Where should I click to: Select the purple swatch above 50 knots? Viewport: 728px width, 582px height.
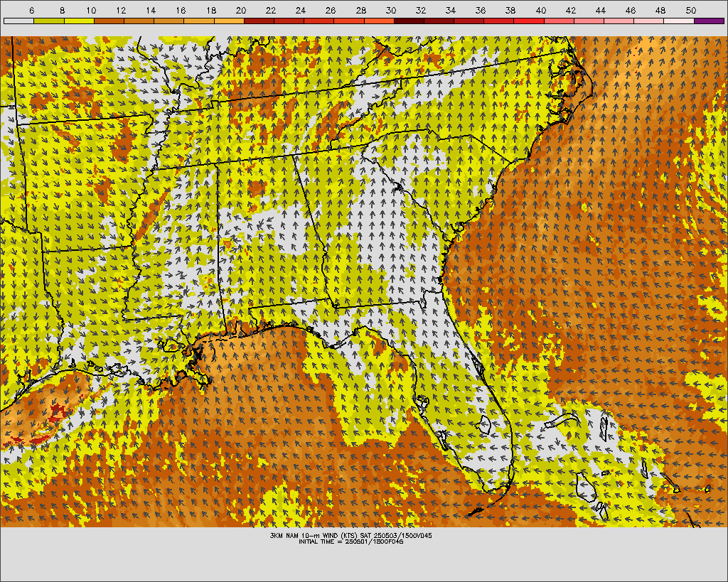click(709, 21)
